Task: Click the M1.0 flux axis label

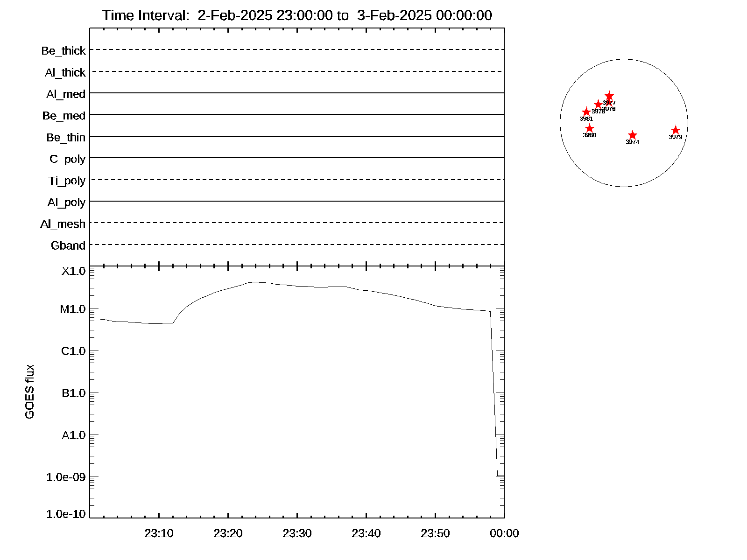Action: point(73,309)
